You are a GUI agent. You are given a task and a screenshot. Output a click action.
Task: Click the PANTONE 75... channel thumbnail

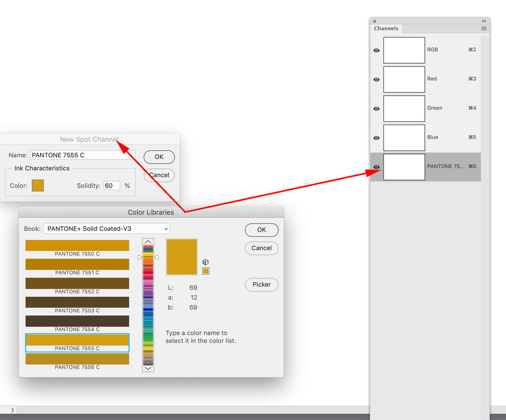click(404, 167)
